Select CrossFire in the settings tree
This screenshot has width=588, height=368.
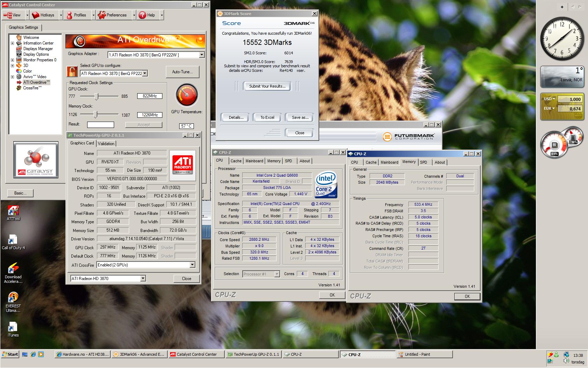tap(32, 88)
